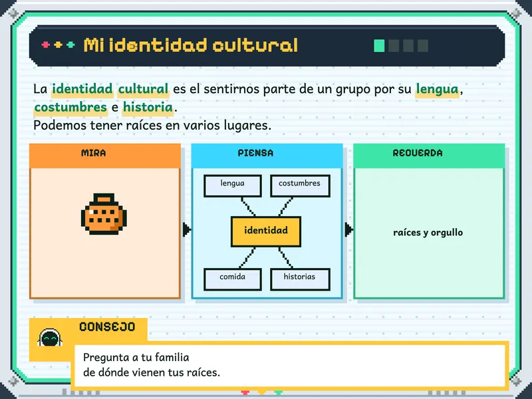This screenshot has width=532, height=399.
Task: Open the CONSEJO label tab
Action: click(x=107, y=327)
